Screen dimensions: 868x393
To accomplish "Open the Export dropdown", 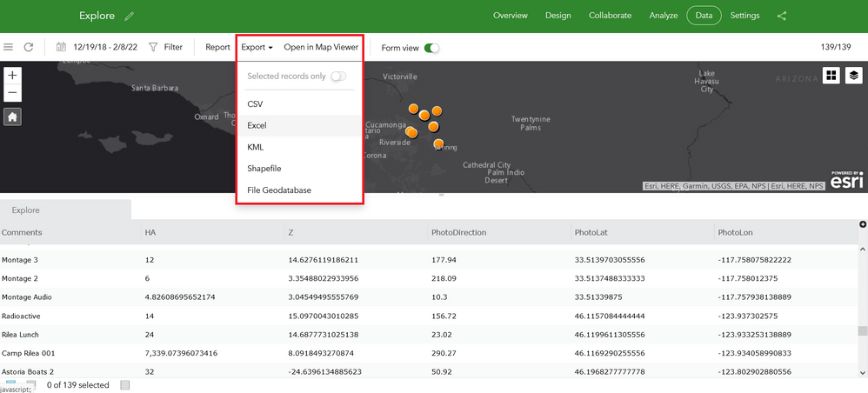I will coord(257,47).
